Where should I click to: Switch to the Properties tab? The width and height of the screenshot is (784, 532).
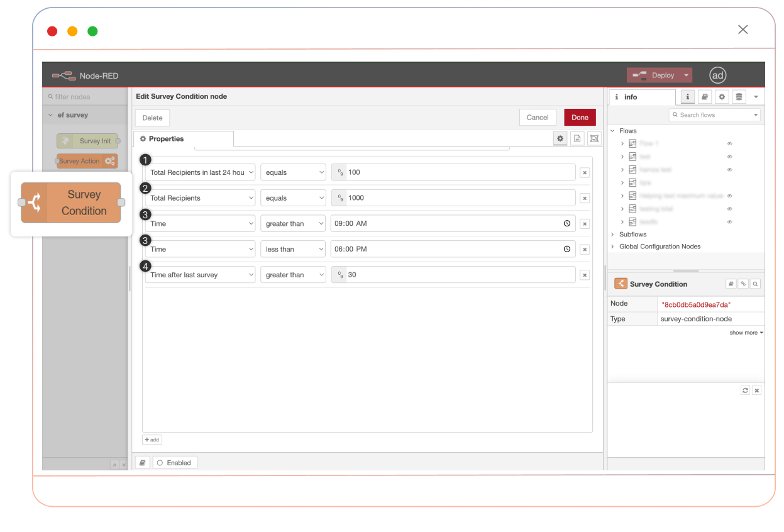point(182,139)
